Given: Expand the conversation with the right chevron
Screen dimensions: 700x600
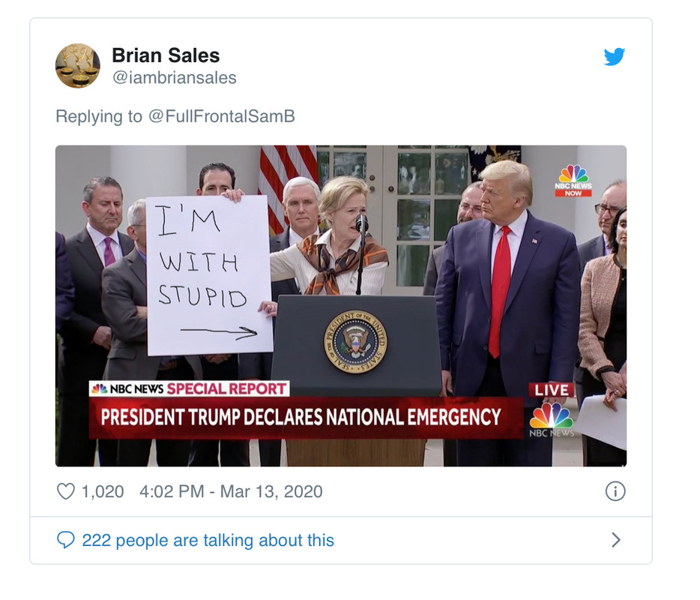Looking at the screenshot, I should 616,540.
